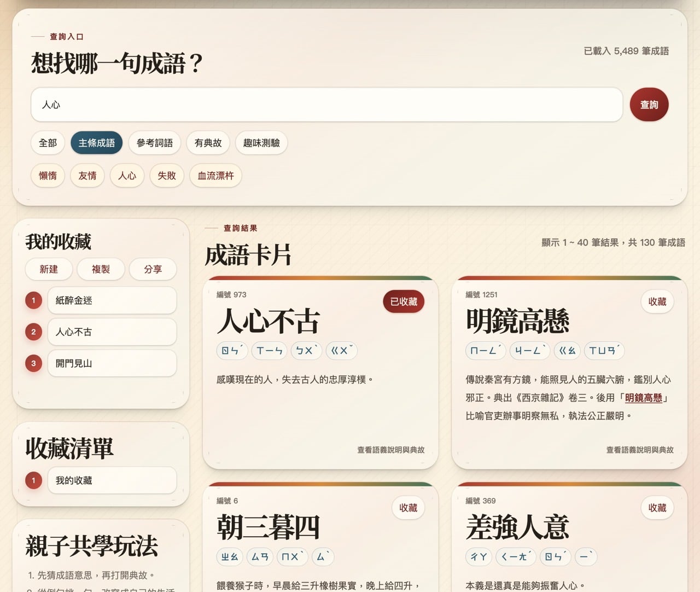
Task: Click the number 1 badge beside 紙醉金迷
Action: pos(33,300)
